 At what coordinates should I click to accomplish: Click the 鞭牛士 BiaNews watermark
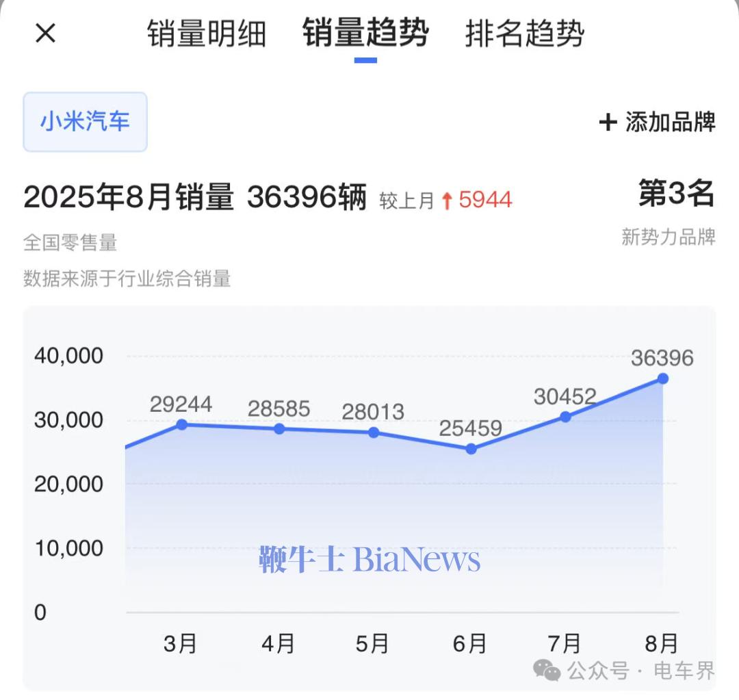click(x=369, y=560)
